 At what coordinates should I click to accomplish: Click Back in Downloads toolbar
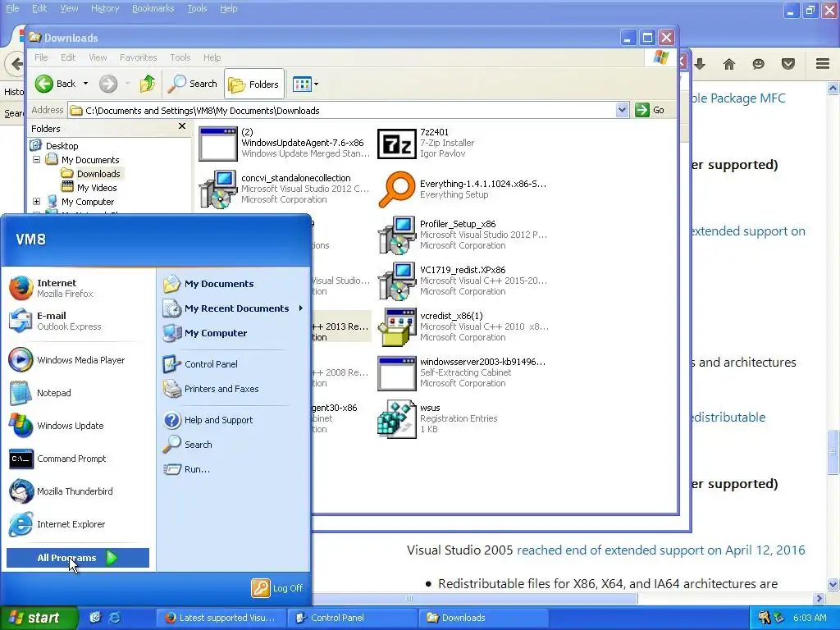point(56,84)
